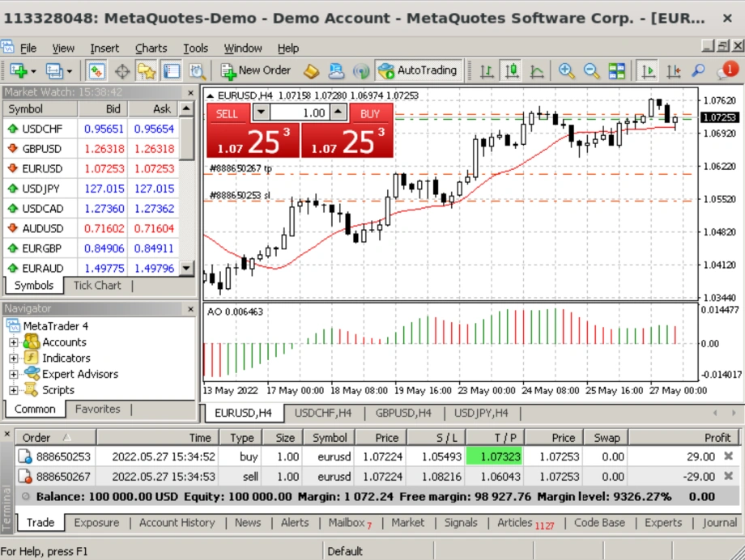The height and width of the screenshot is (560, 745).
Task: Click the New Order toolbar button
Action: tap(256, 70)
